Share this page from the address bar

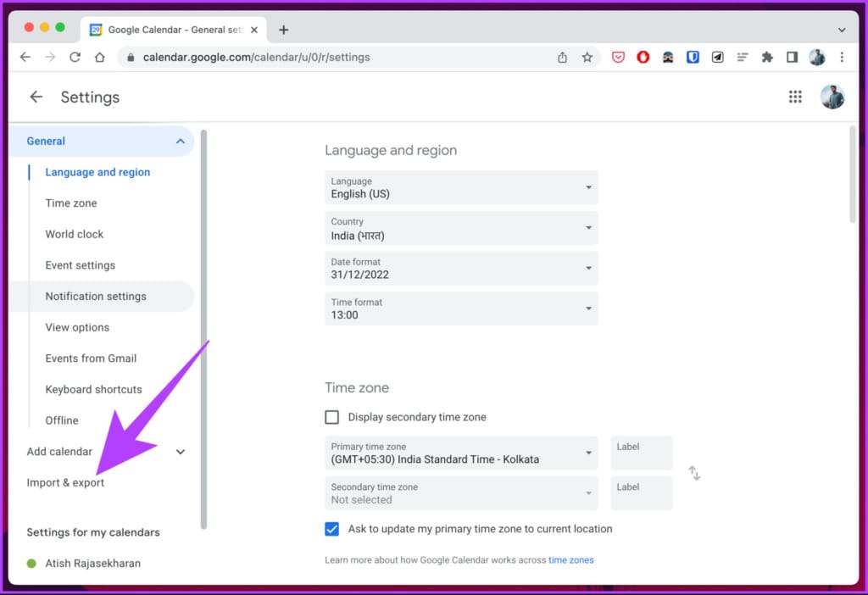click(563, 57)
